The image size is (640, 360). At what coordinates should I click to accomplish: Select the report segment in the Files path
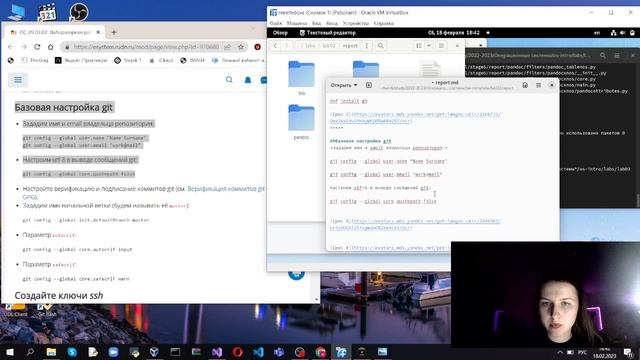tap(350, 46)
